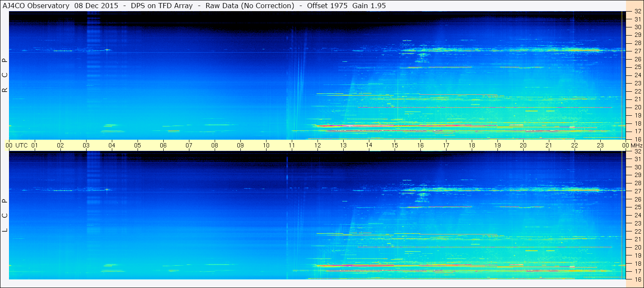The image size is (644, 288).
Task: Click 'Raw Data (No Correction)' header text
Action: [x=250, y=6]
